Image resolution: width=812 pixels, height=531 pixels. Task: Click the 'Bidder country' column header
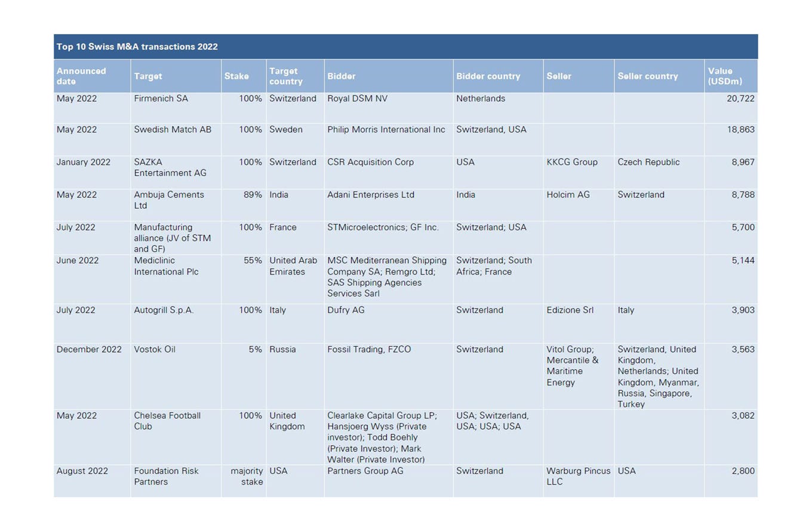[488, 76]
